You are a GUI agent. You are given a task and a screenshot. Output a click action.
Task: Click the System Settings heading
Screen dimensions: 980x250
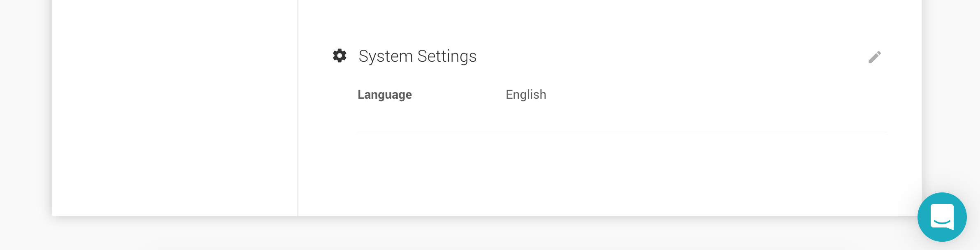[x=417, y=56]
